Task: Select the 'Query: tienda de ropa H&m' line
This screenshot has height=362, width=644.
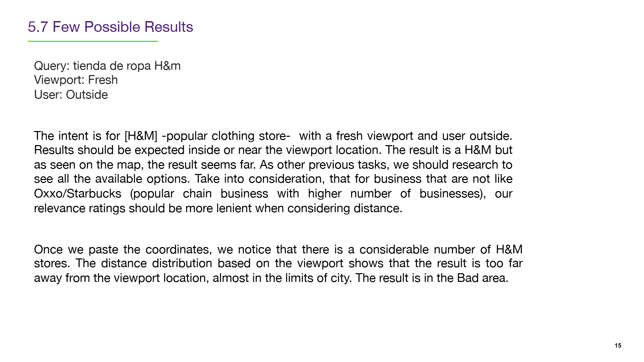Action: [x=107, y=66]
